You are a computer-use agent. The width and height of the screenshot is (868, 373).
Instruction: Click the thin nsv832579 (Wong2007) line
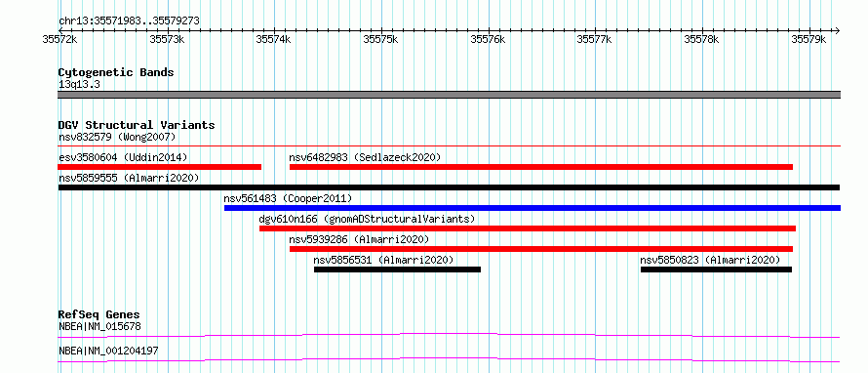click(449, 146)
